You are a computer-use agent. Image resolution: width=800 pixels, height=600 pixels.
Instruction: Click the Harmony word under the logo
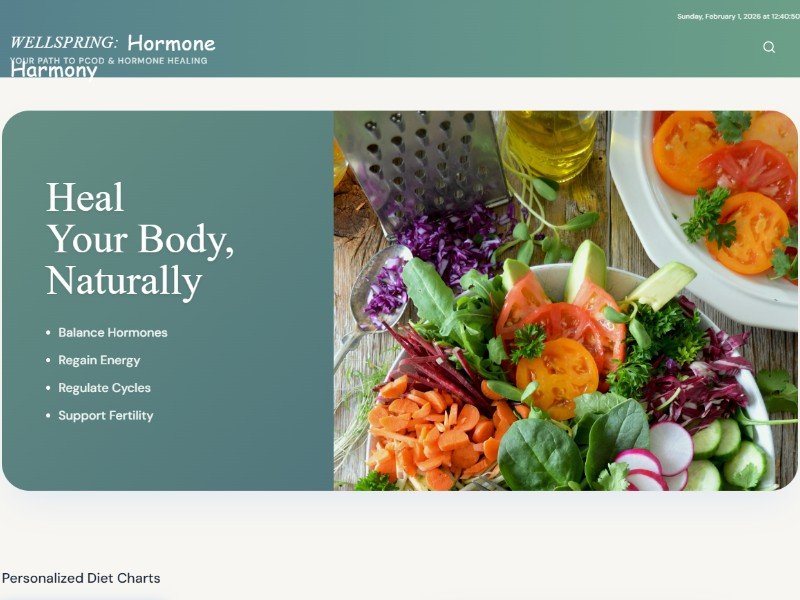pos(54,70)
